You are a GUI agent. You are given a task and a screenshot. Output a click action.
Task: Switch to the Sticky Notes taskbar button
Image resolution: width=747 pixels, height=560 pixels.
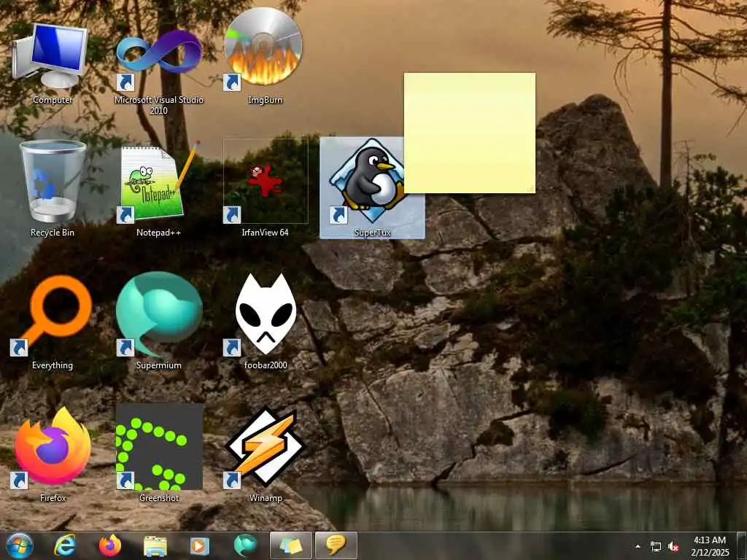coord(290,545)
